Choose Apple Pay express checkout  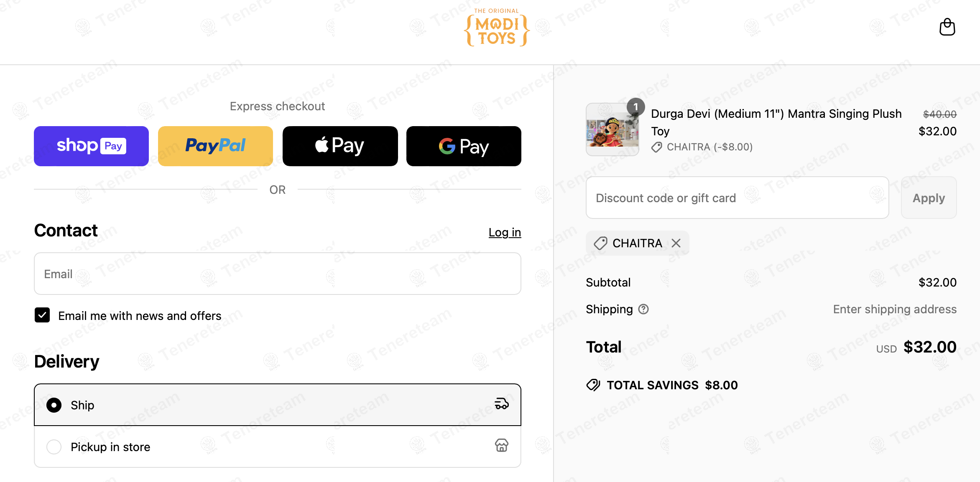pyautogui.click(x=340, y=146)
